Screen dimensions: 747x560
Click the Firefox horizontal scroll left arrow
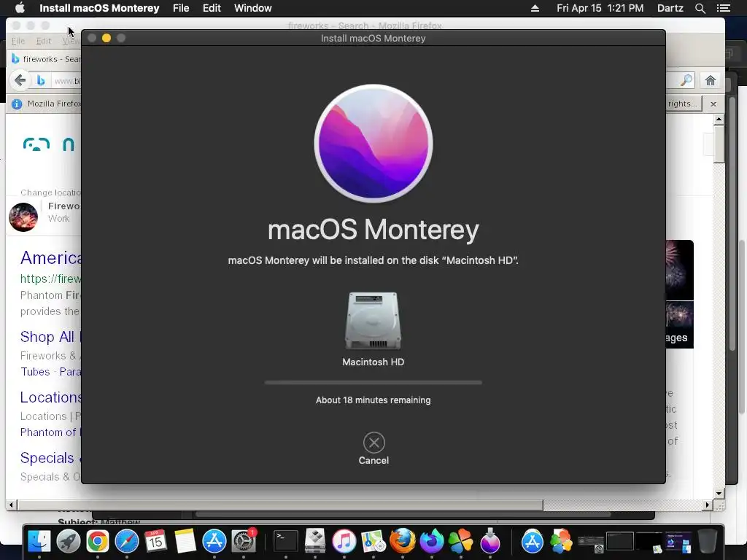[x=12, y=505]
